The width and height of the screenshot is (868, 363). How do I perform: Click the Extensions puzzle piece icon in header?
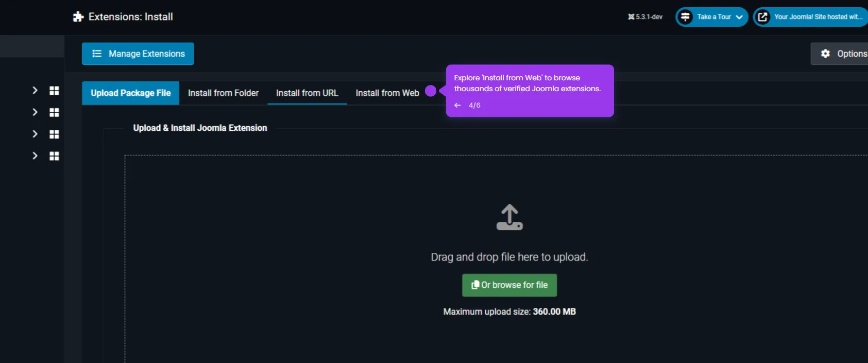click(x=78, y=17)
